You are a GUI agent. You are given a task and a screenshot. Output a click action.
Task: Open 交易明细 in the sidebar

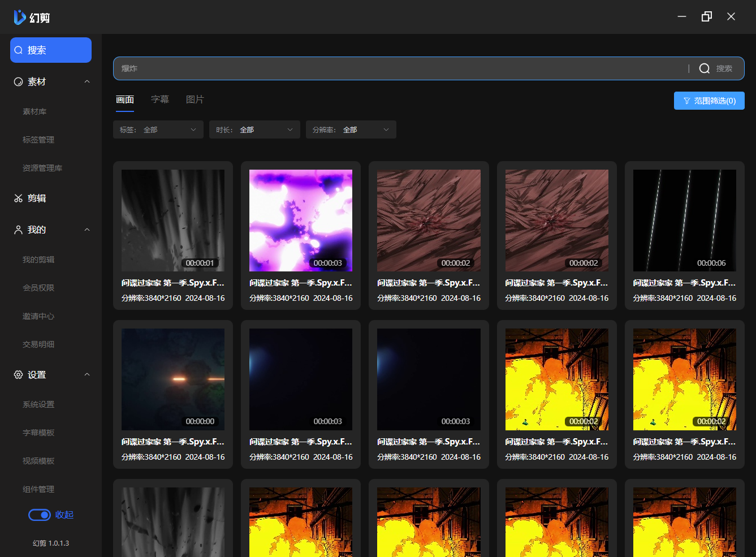click(x=38, y=344)
